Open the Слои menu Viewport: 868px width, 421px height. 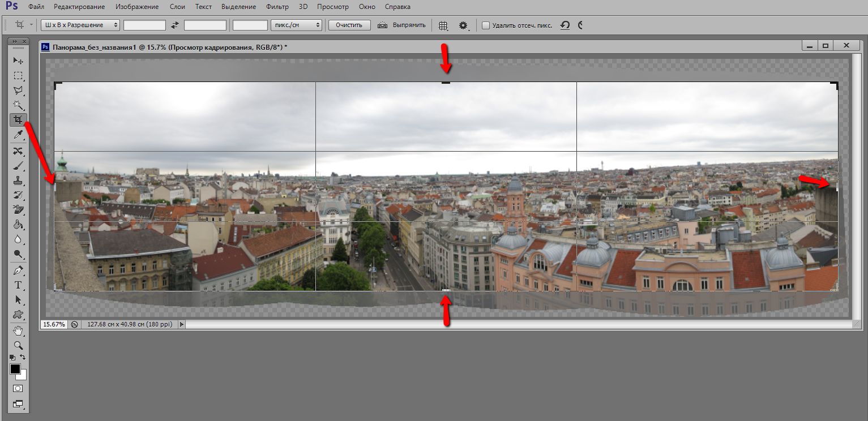pos(177,7)
